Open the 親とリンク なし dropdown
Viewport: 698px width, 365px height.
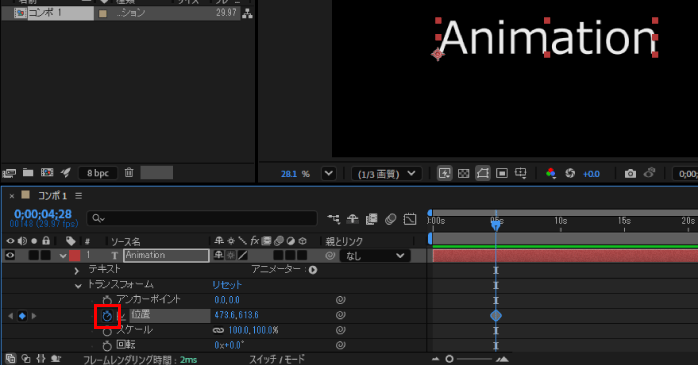(x=375, y=256)
